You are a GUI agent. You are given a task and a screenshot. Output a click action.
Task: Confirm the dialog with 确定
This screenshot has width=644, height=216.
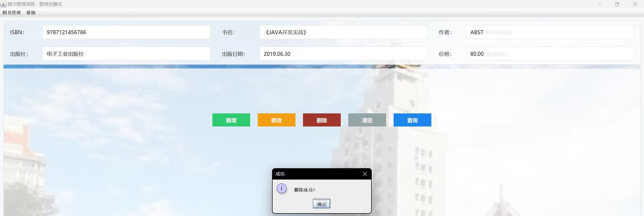click(x=322, y=204)
